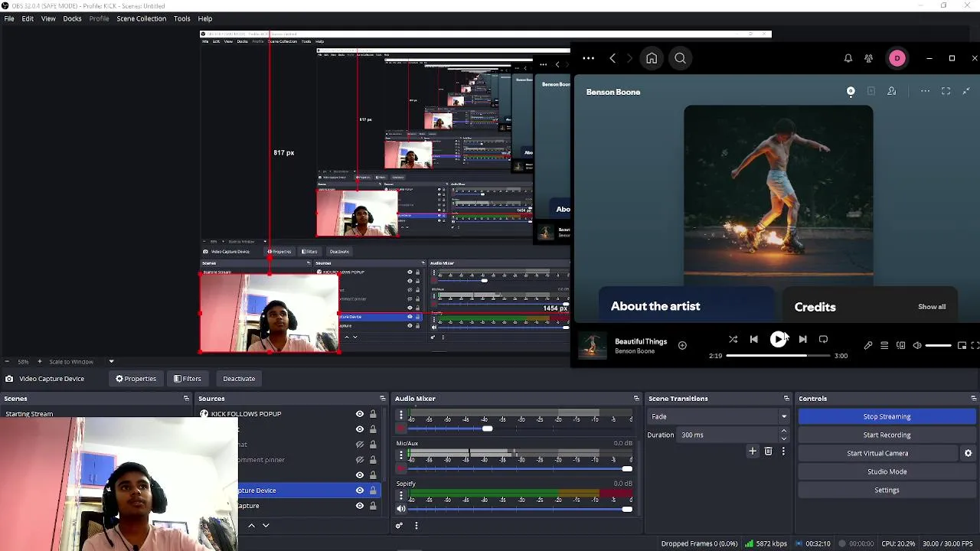Adjust Mic/Aux volume slider handle
The height and width of the screenshot is (551, 980).
pos(627,468)
